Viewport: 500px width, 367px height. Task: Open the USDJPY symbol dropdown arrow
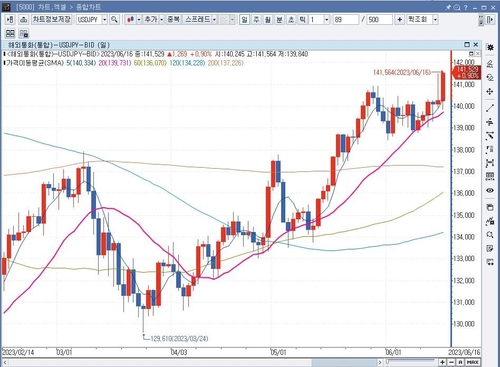[104, 20]
